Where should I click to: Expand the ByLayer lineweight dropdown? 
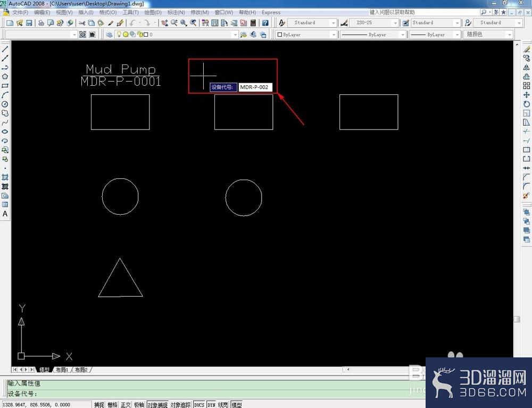click(x=458, y=34)
